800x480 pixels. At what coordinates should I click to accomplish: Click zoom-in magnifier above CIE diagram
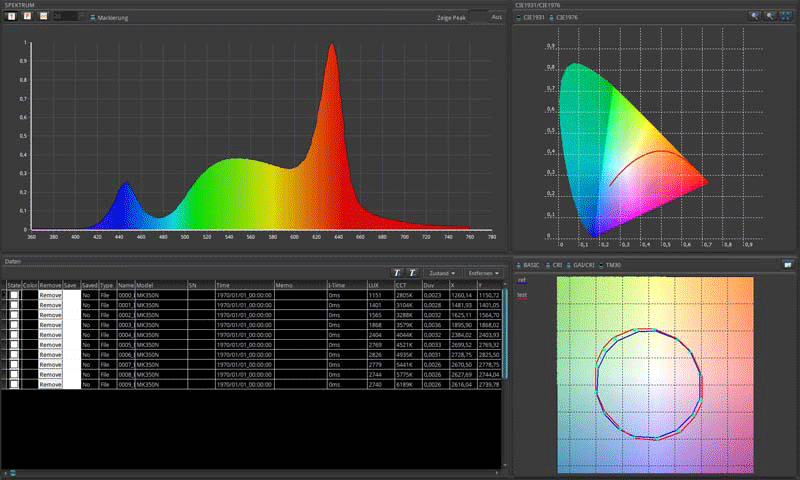click(x=756, y=17)
